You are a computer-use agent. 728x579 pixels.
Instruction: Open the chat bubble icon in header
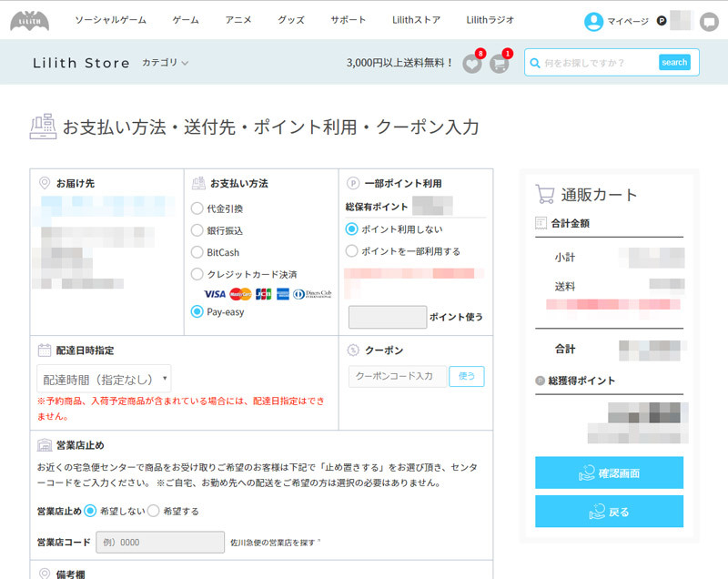point(709,22)
